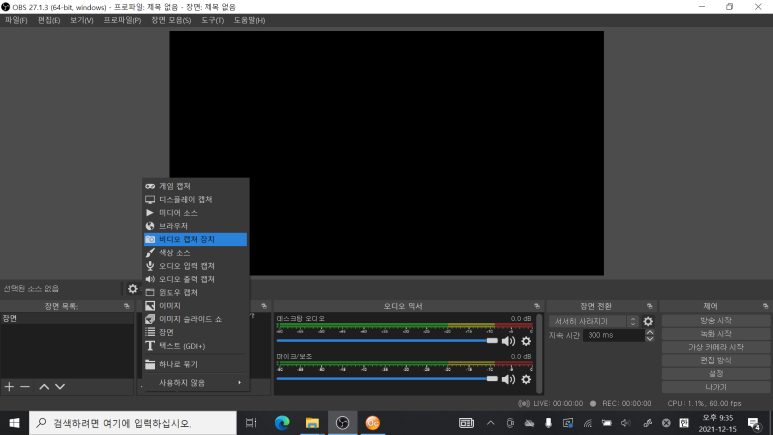The width and height of the screenshot is (773, 435).
Task: Expand Deprecated (사용하지 않음) submenu
Action: pyautogui.click(x=195, y=383)
